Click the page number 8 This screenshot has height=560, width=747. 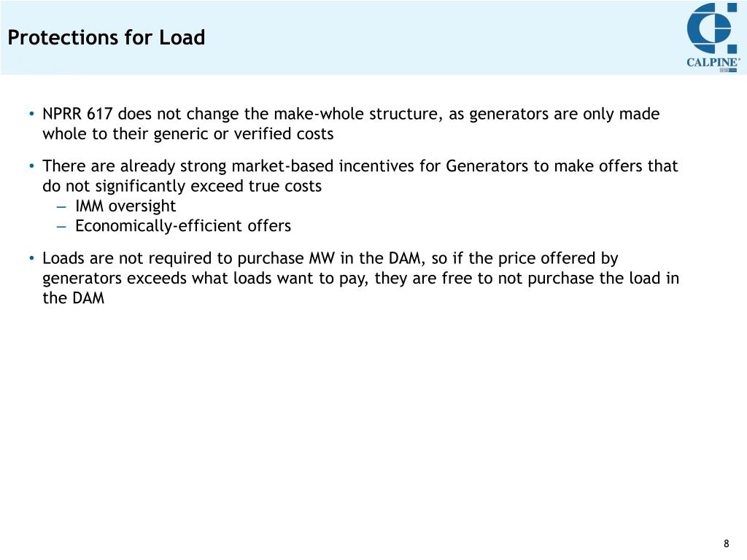726,543
